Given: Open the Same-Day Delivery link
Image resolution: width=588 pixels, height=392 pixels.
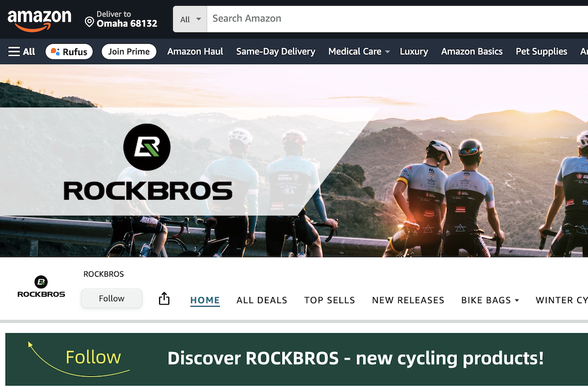Looking at the screenshot, I should pos(276,52).
